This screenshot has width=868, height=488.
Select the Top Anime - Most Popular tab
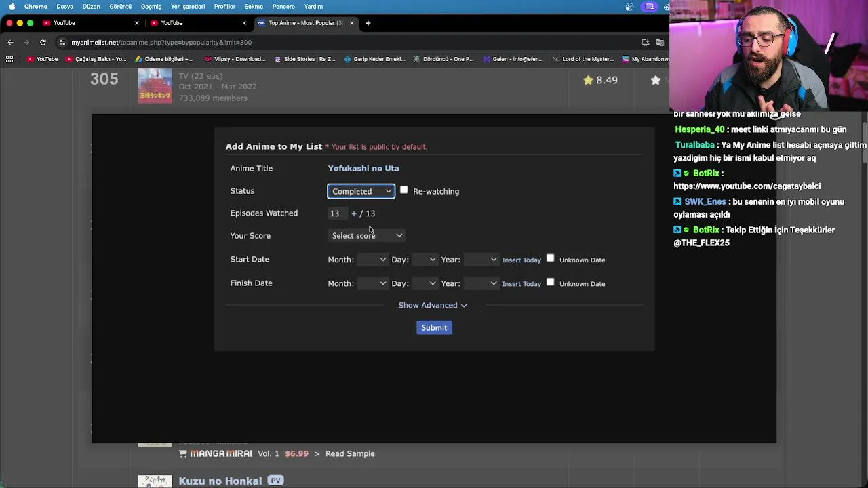(305, 23)
